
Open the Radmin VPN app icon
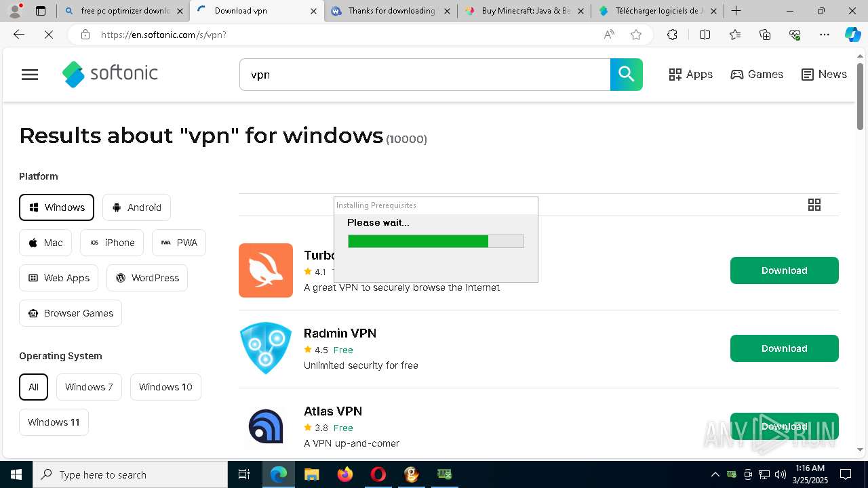[266, 348]
